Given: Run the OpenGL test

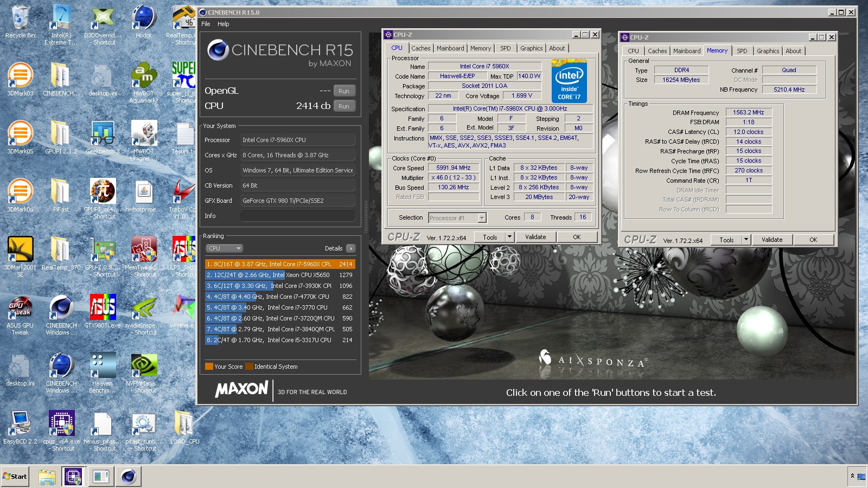Looking at the screenshot, I should (344, 91).
